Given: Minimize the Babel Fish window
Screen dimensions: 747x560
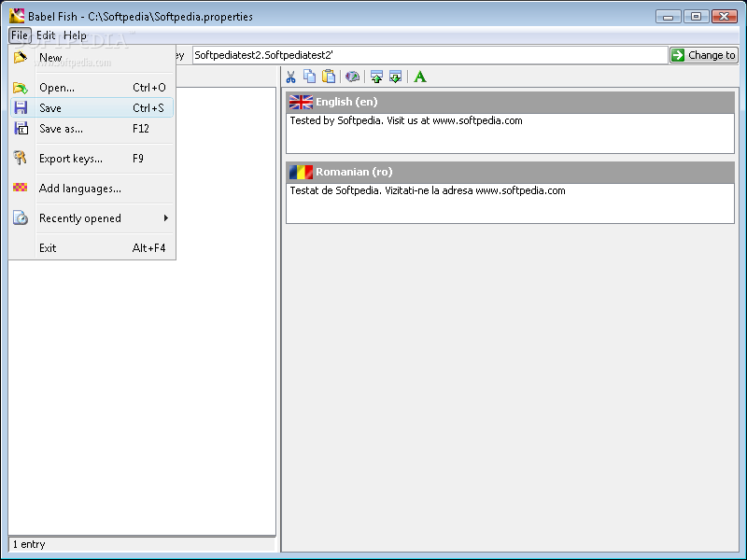Looking at the screenshot, I should click(668, 17).
